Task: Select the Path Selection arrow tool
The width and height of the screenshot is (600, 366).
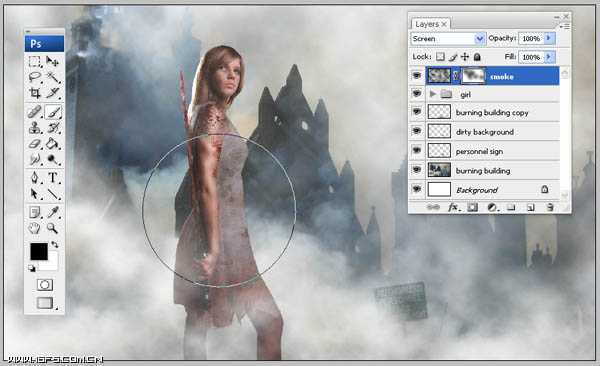Action: [35, 194]
